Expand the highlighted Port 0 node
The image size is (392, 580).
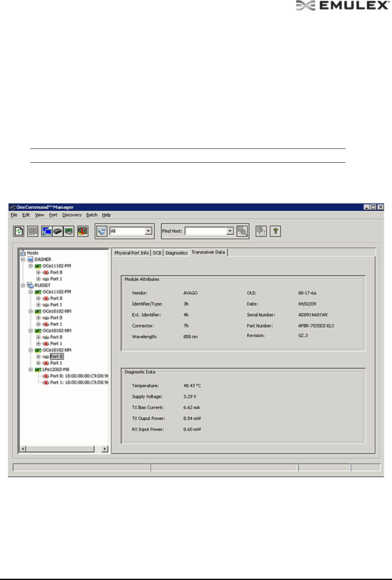pyautogui.click(x=38, y=357)
